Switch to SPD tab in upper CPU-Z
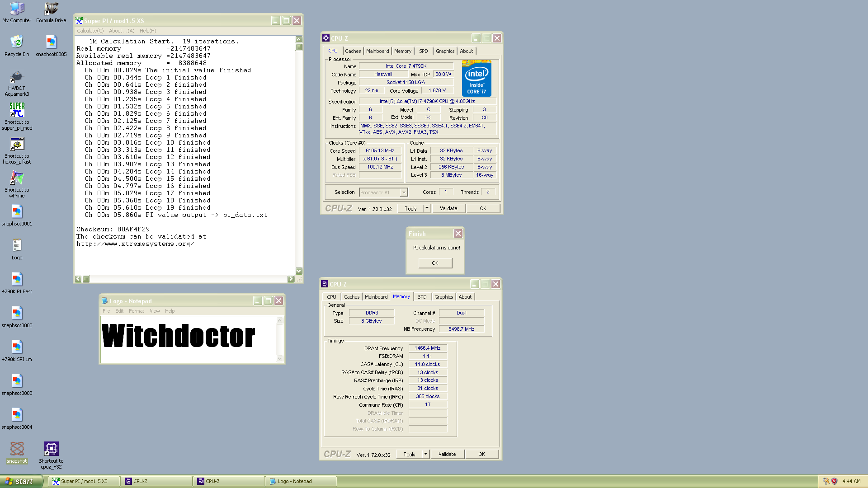This screenshot has height=488, width=868. [x=423, y=51]
